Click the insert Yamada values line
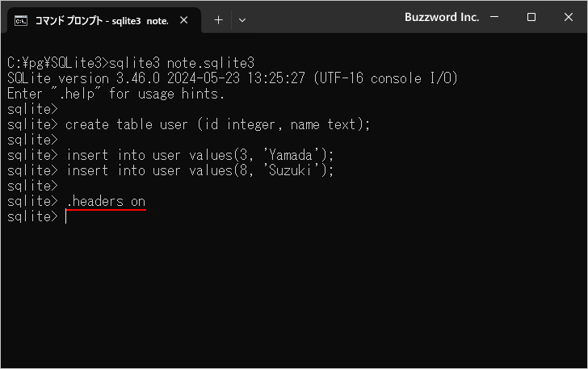This screenshot has width=588, height=369. click(x=199, y=155)
